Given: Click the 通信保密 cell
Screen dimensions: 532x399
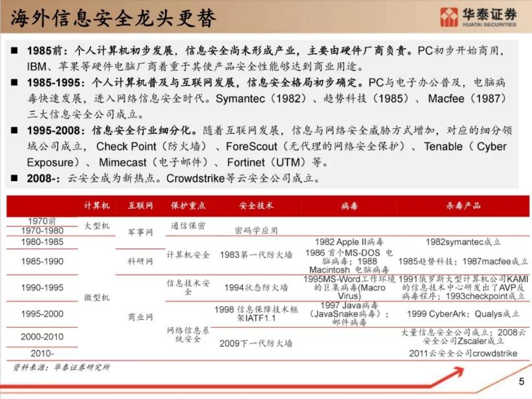Looking at the screenshot, I should point(188,226).
